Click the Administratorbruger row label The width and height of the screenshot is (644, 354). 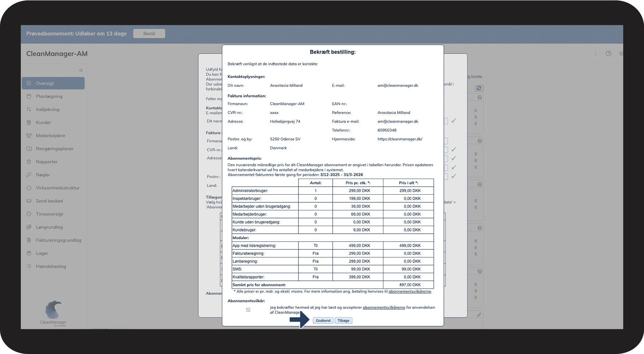pos(250,191)
